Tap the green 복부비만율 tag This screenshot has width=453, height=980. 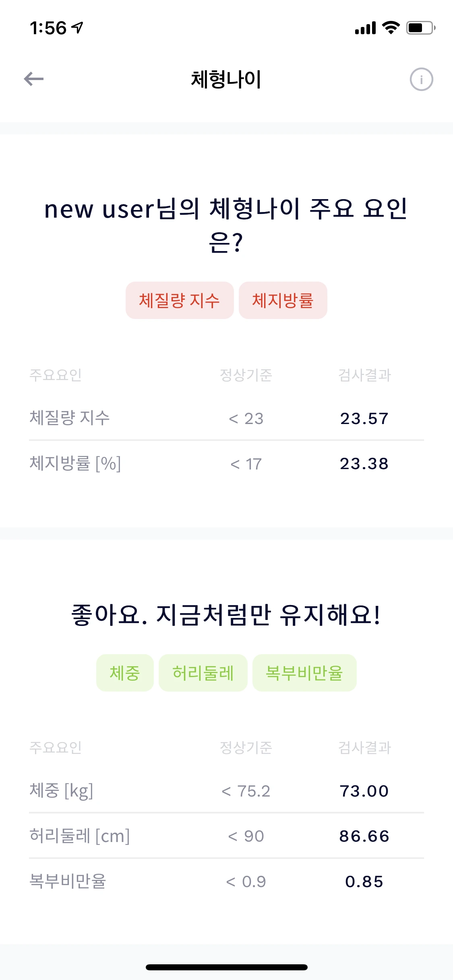pos(304,673)
